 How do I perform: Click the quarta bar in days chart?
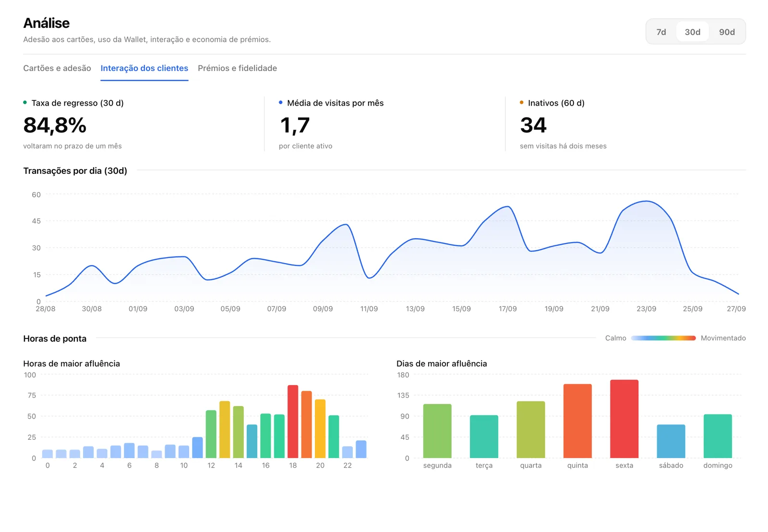coord(531,430)
